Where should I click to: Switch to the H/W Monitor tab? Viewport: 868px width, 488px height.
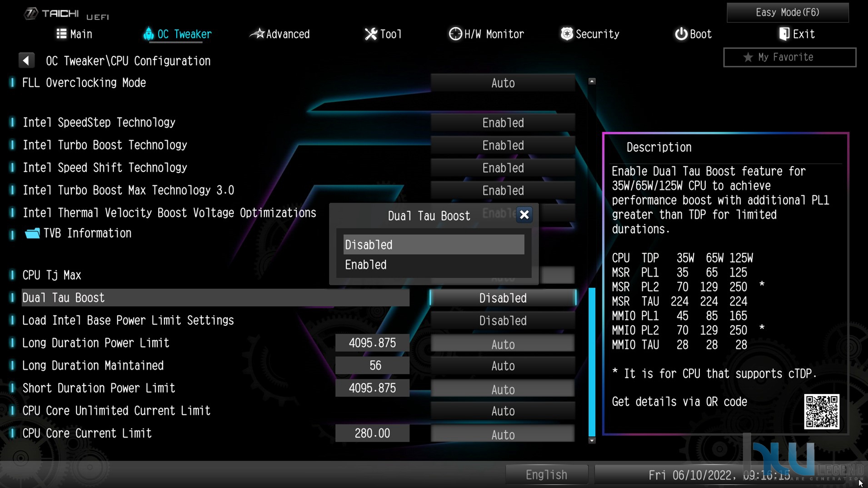[486, 34]
